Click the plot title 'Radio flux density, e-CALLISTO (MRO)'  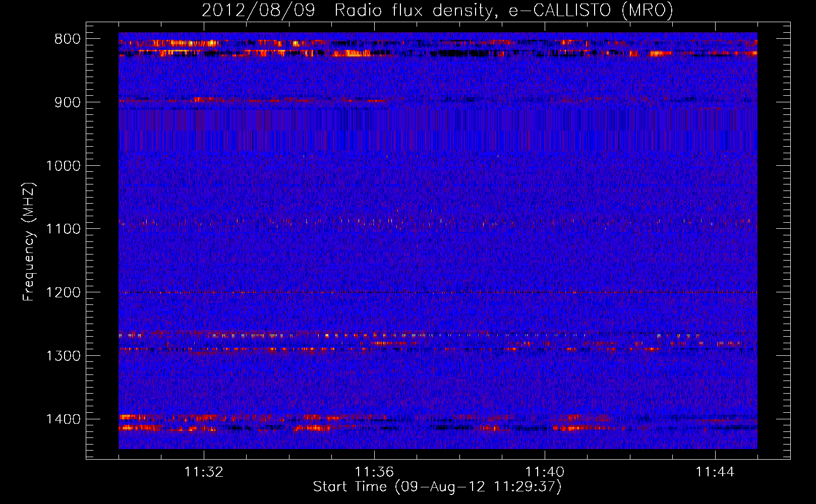tap(504, 10)
